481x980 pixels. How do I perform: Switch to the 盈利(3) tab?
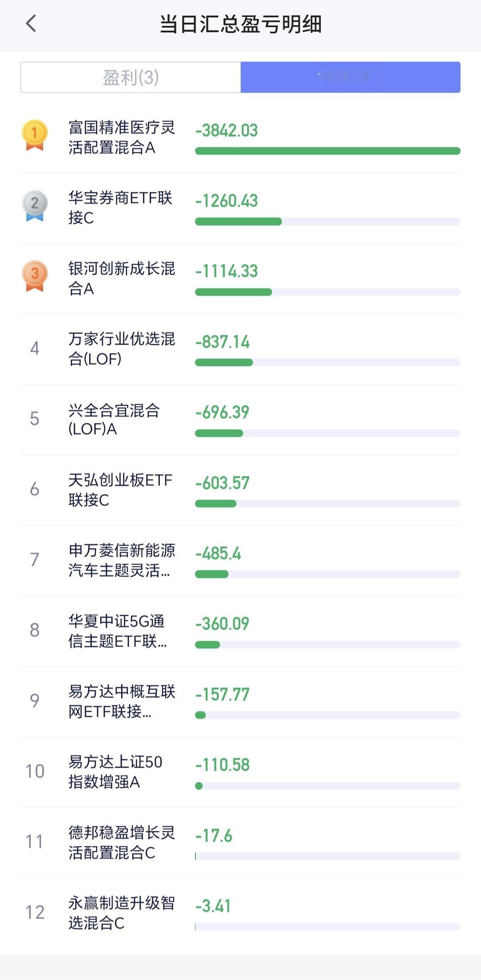[x=130, y=77]
